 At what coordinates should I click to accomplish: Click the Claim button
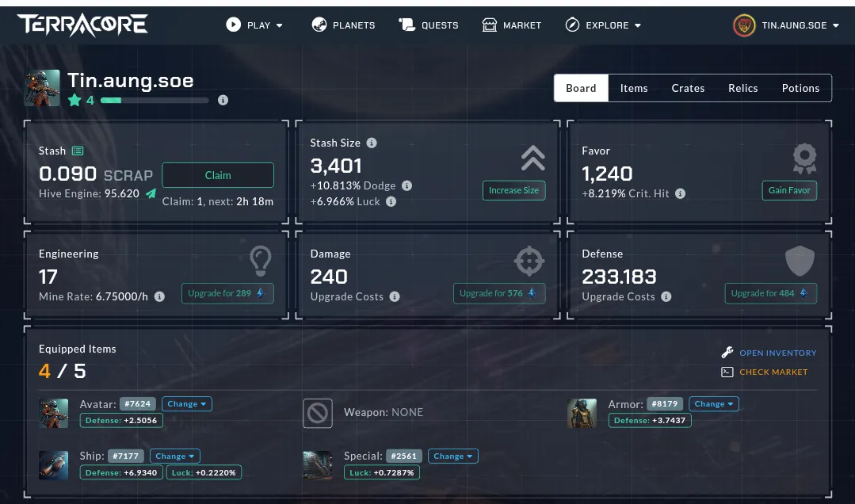(x=218, y=175)
